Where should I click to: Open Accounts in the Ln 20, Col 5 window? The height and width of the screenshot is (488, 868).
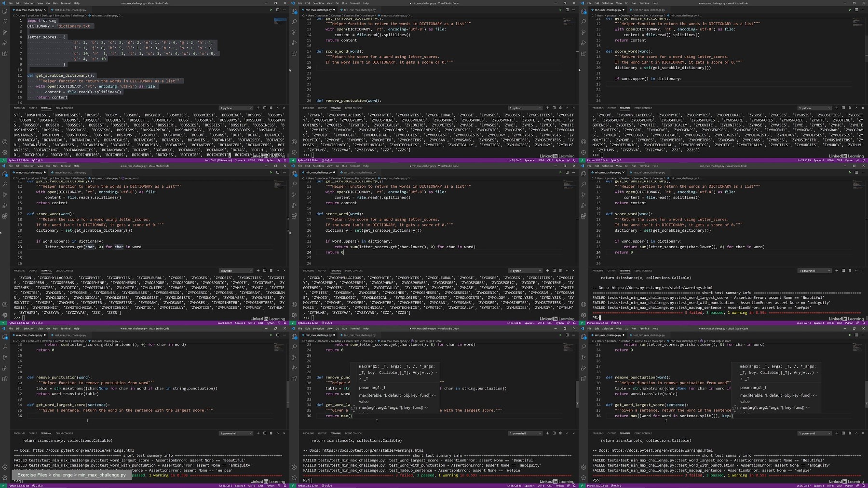coord(294,142)
